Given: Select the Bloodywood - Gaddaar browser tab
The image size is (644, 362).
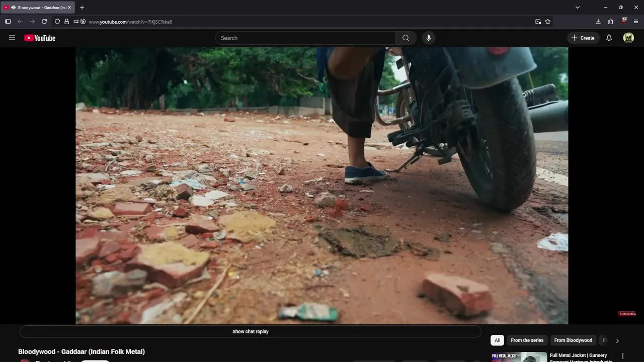Looking at the screenshot, I should (38, 8).
